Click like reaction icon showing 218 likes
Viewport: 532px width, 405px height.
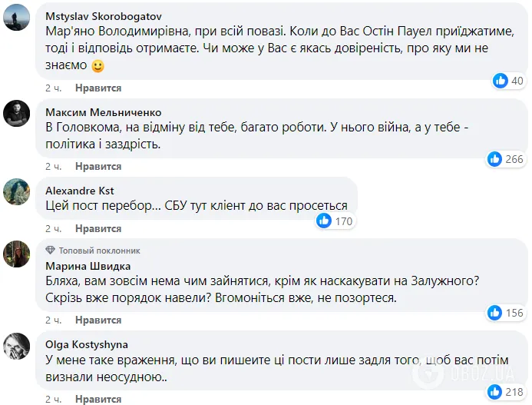pos(497,392)
